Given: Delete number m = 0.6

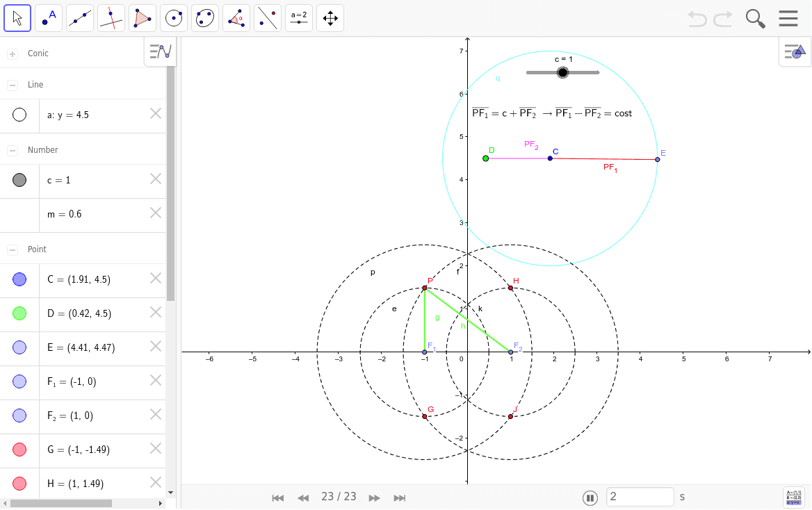Looking at the screenshot, I should (x=155, y=213).
